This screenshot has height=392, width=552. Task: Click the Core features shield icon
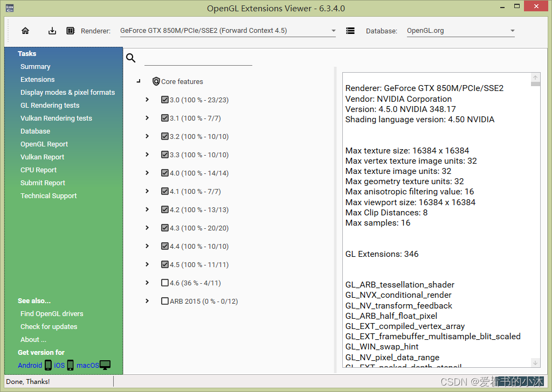click(156, 81)
